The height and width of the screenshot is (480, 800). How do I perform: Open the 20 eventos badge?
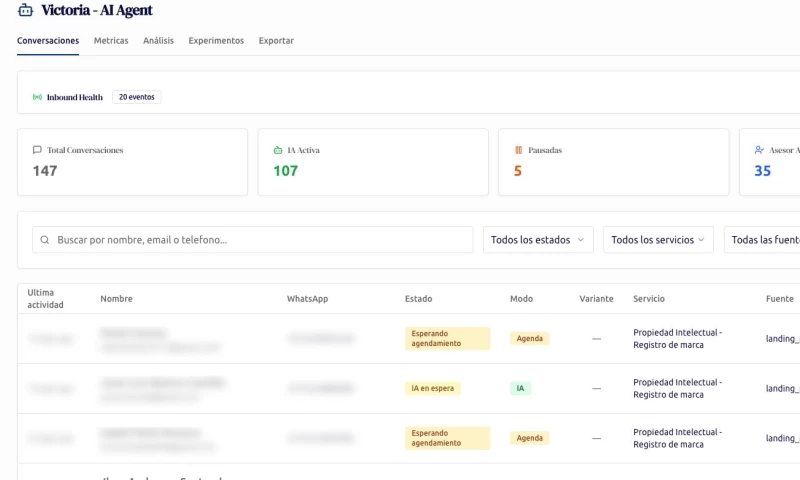point(137,97)
